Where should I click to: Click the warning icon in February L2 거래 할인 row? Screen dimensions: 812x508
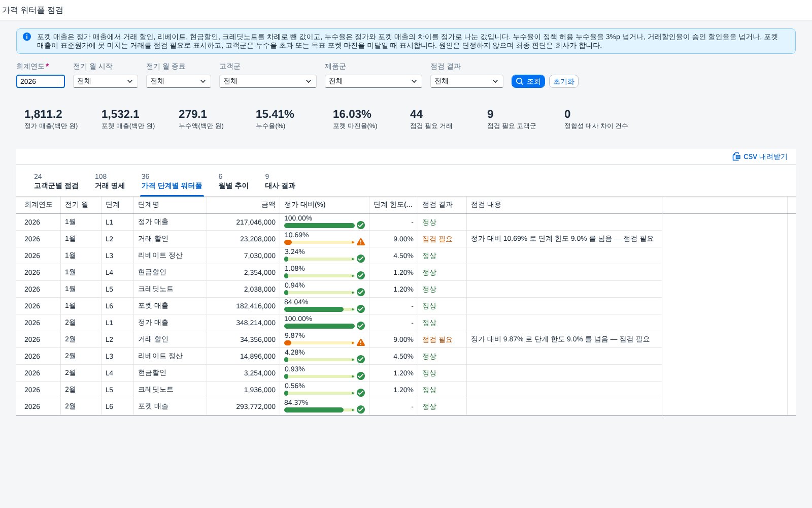361,342
